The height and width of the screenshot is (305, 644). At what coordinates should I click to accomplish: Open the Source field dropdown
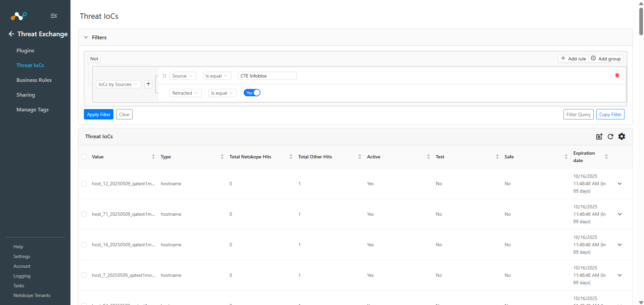(183, 76)
